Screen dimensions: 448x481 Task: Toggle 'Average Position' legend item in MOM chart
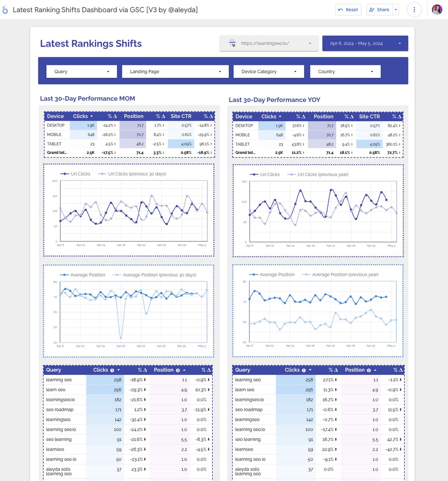pos(83,275)
